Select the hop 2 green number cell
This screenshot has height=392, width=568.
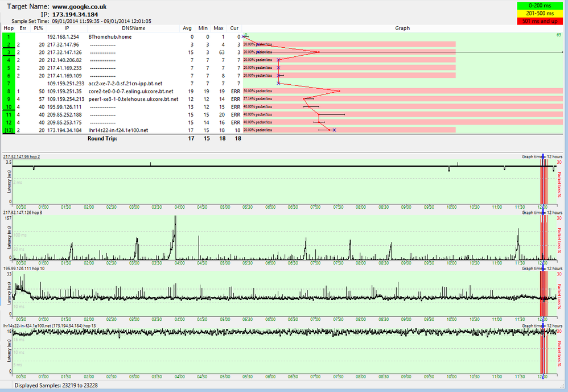click(9, 44)
